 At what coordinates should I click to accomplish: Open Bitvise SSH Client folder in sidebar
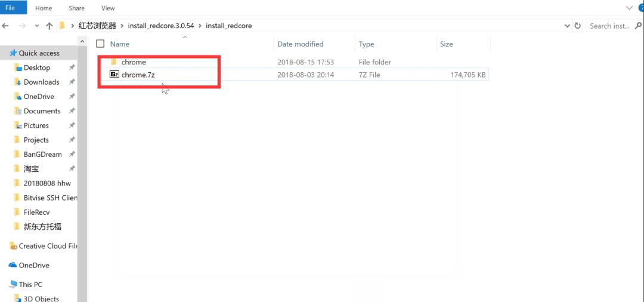50,198
